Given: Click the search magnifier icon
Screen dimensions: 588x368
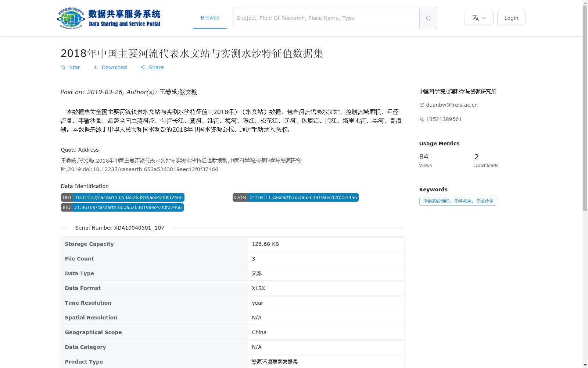Looking at the screenshot, I should (x=428, y=18).
